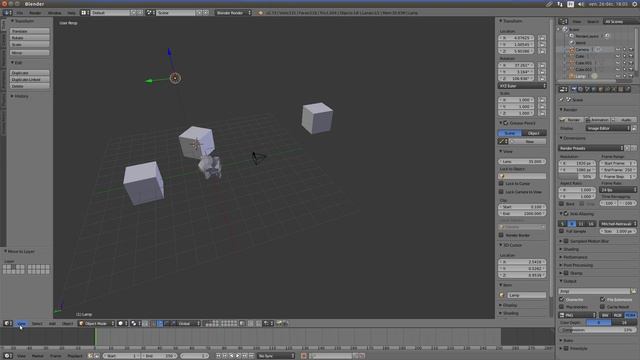The height and width of the screenshot is (360, 640).
Task: Jump to the first frame in timeline
Action: 218,356
